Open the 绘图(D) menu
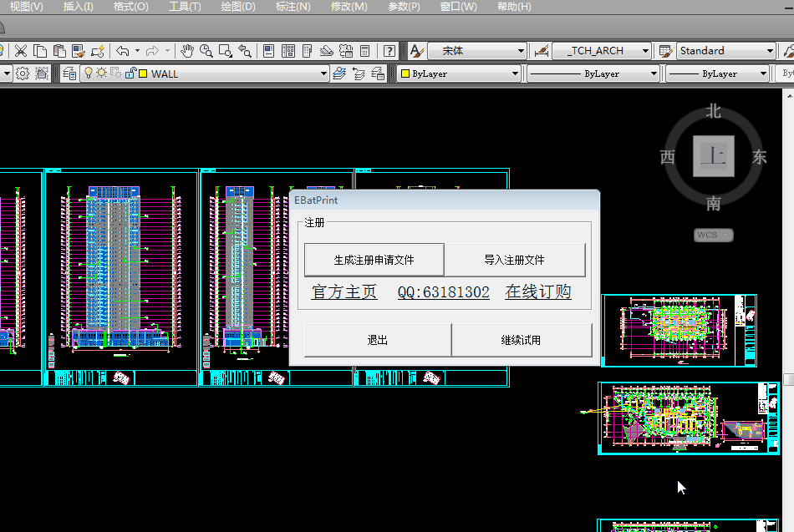The image size is (794, 532). tap(238, 7)
